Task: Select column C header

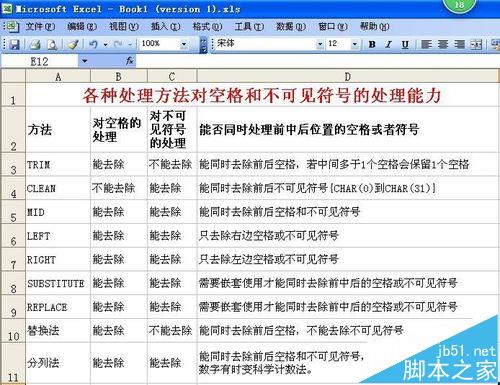Action: click(172, 77)
